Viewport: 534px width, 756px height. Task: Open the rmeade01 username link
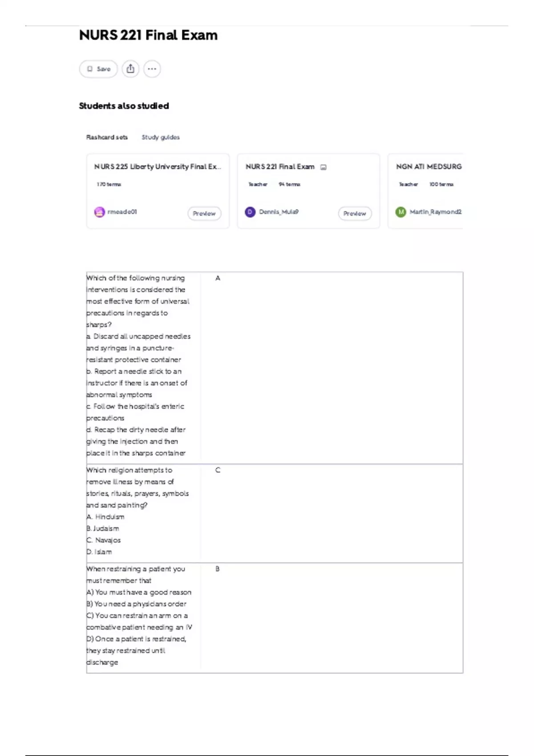click(122, 212)
